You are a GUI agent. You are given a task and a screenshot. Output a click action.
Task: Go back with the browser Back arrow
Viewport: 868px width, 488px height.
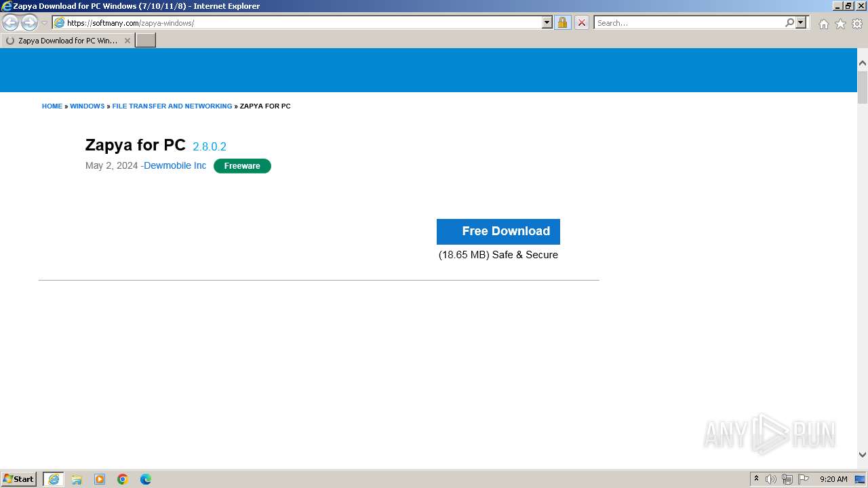(x=11, y=23)
